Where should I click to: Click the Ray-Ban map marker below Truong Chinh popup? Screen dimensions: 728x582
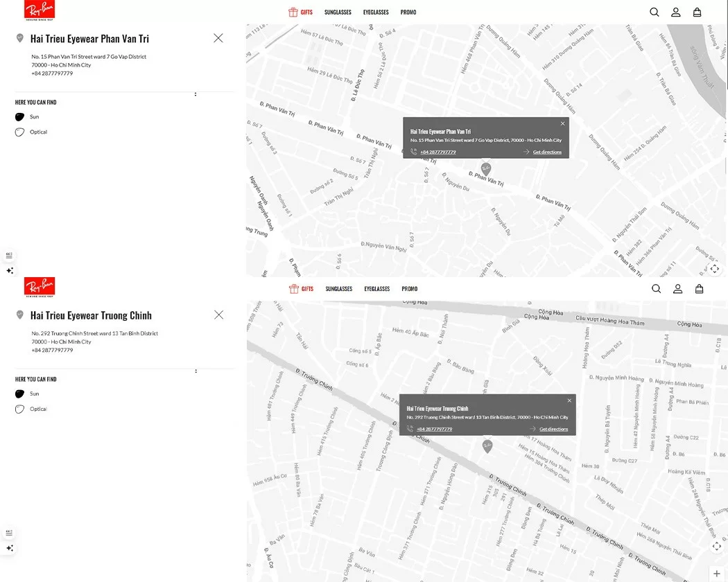pyautogui.click(x=487, y=446)
